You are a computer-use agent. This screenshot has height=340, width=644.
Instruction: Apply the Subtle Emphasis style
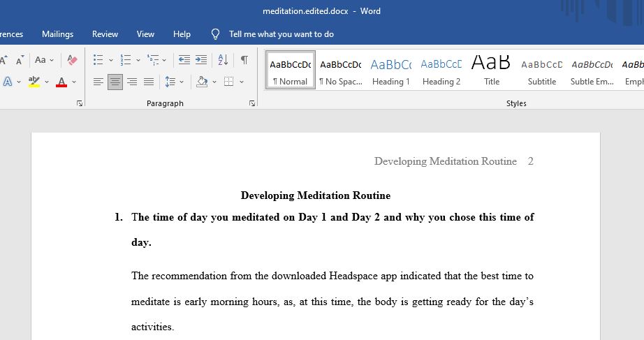tap(592, 70)
